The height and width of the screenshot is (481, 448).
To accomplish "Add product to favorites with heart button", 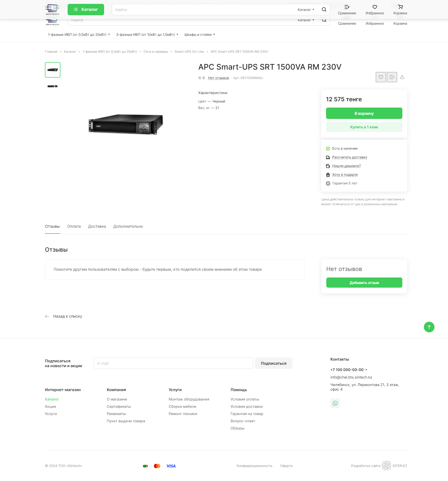I will click(x=381, y=77).
